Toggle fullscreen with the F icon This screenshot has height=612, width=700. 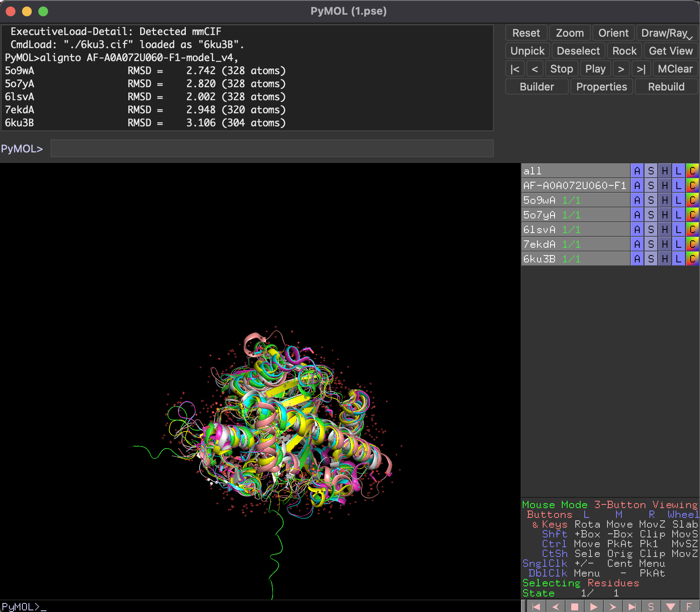coord(689,606)
